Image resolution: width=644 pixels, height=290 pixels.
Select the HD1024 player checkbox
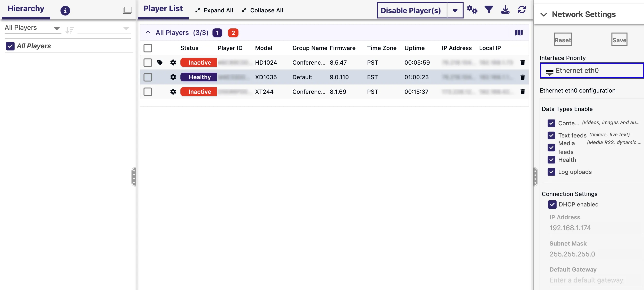click(x=148, y=62)
